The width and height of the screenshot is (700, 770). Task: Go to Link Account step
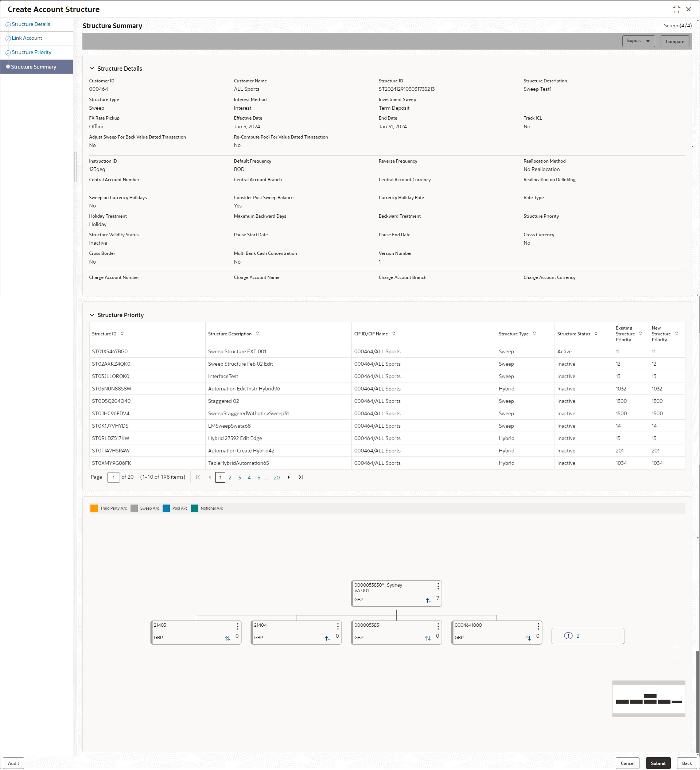click(27, 38)
